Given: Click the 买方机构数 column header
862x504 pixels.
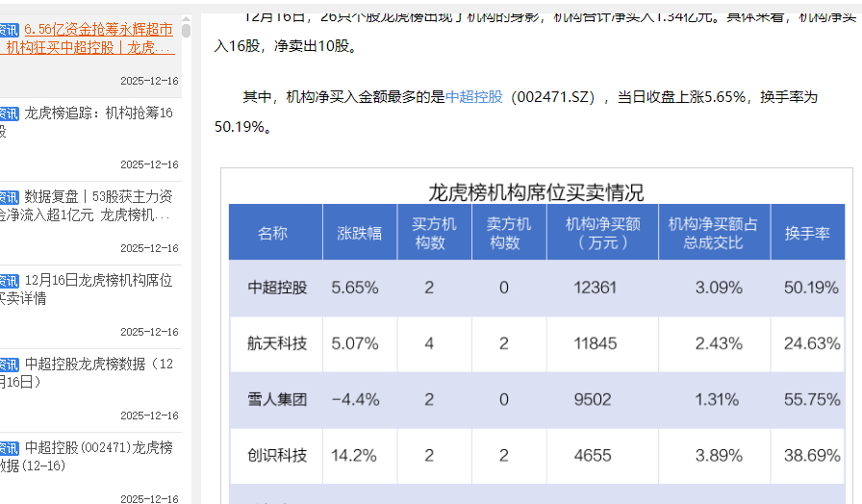Looking at the screenshot, I should [434, 233].
